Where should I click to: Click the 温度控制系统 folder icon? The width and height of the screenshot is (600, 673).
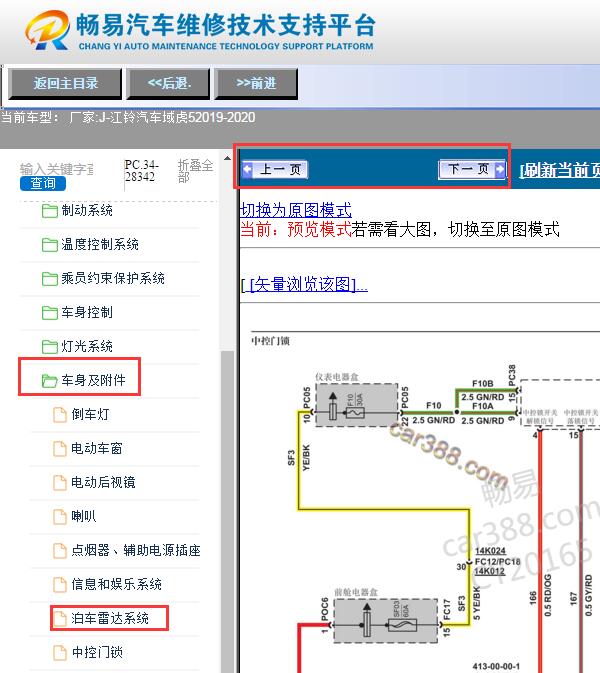tap(50, 245)
